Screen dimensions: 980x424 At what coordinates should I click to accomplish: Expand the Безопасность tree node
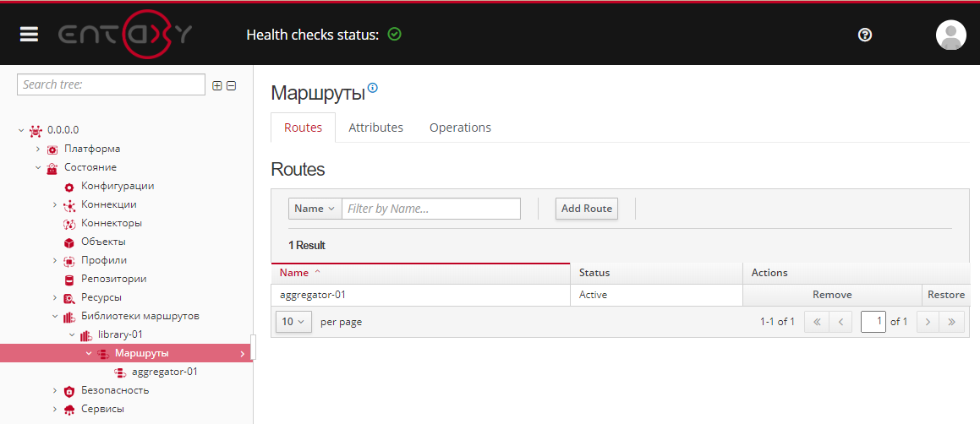(x=55, y=391)
